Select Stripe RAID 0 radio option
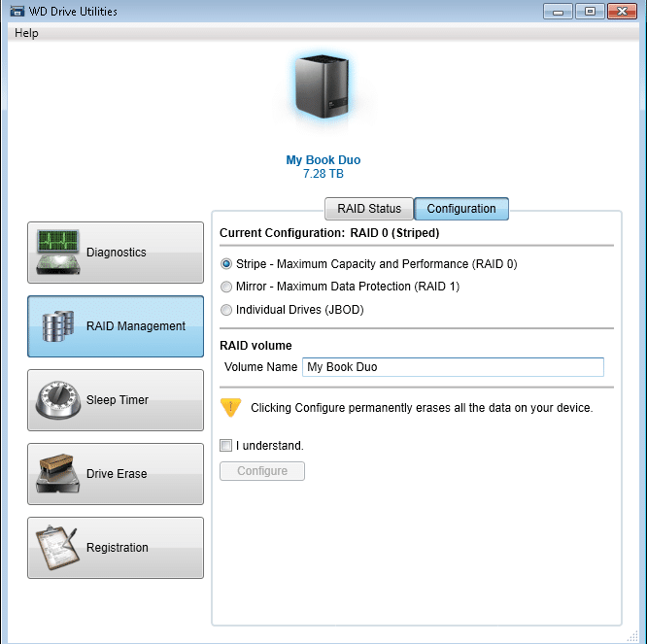Image resolution: width=647 pixels, height=644 pixels. click(226, 264)
